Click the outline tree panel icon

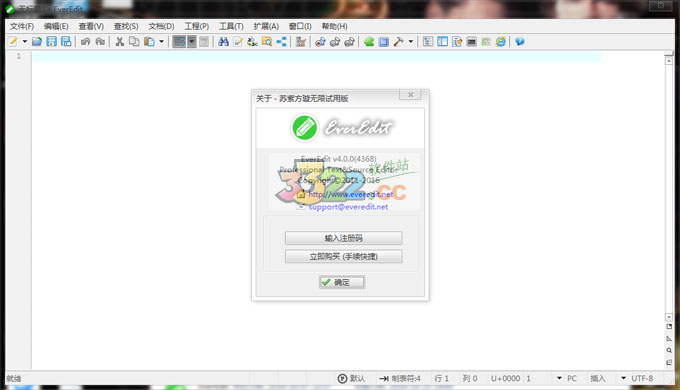[x=428, y=42]
